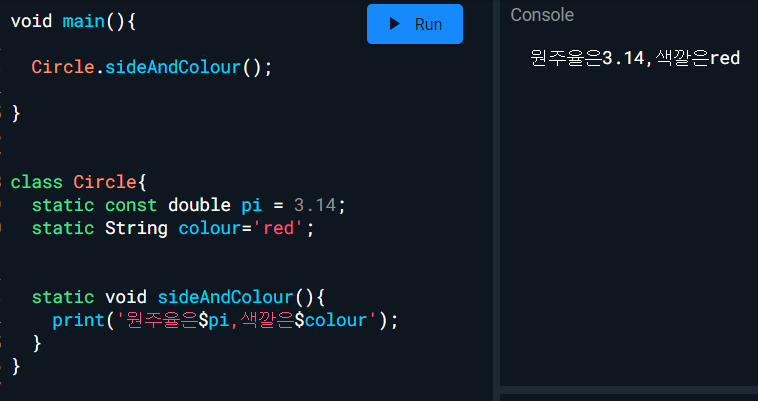Click the const keyword in pi declaration

tap(131, 205)
